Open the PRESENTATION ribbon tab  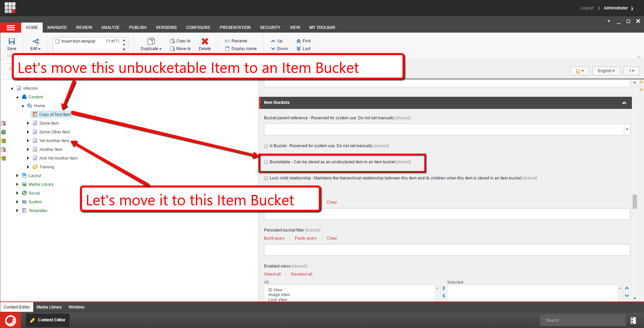click(x=235, y=28)
